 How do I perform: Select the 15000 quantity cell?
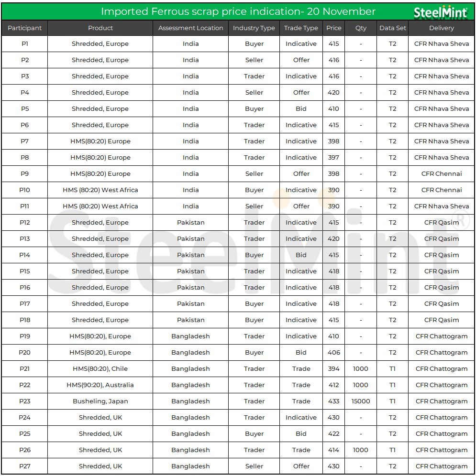361,401
